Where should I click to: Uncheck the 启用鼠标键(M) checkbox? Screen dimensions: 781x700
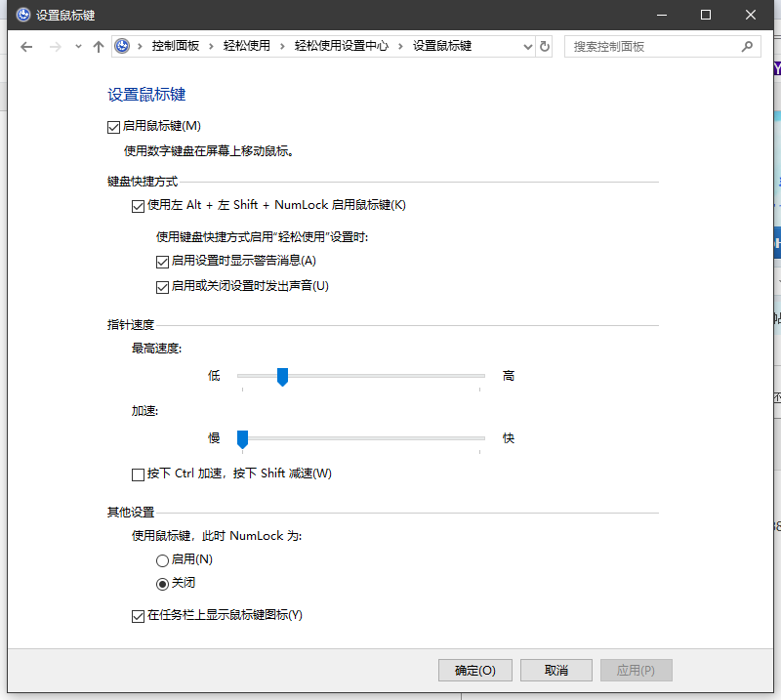pos(114,126)
